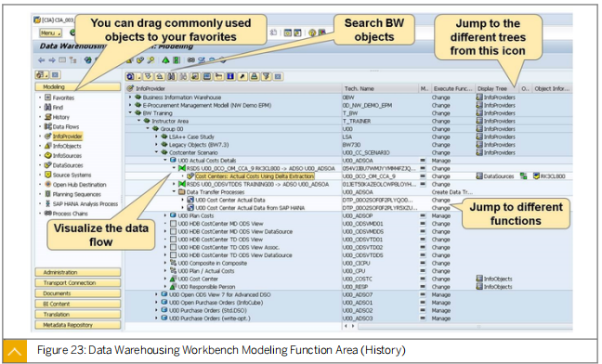Expand the E-Procurement Management Modell node
602x364 pixels.
130,105
